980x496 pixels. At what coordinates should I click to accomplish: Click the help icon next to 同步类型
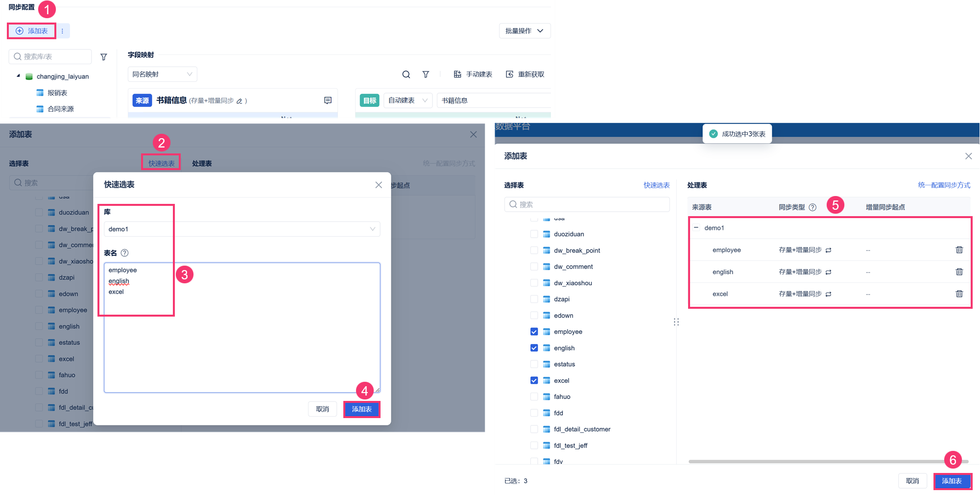[x=813, y=207]
